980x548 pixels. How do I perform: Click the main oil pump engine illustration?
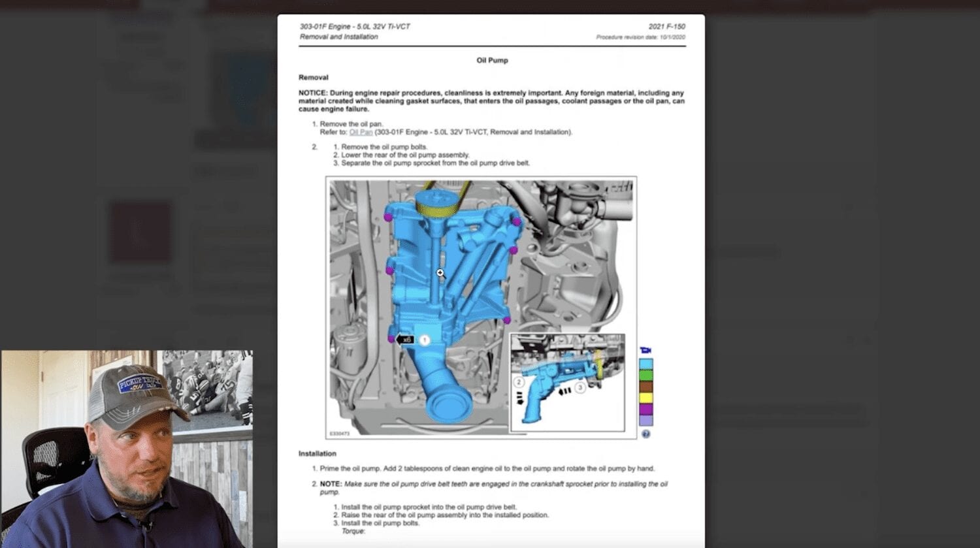tap(482, 308)
